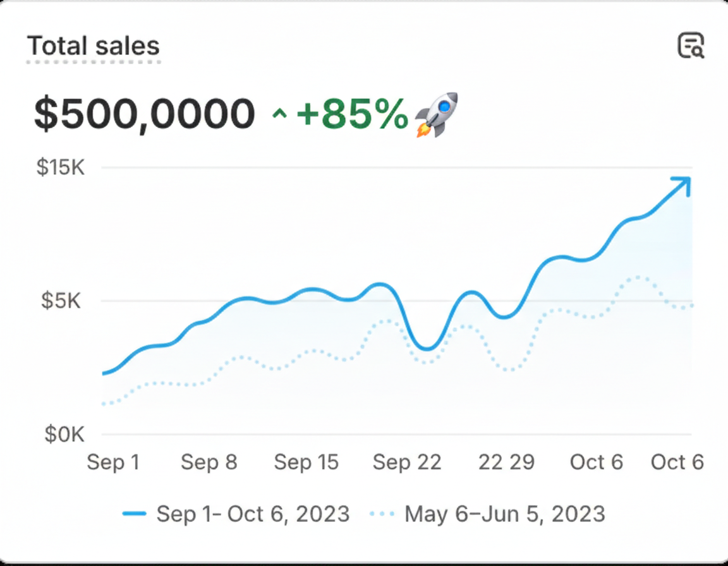
Task: Click the green upward caret indicator
Action: coord(279,116)
